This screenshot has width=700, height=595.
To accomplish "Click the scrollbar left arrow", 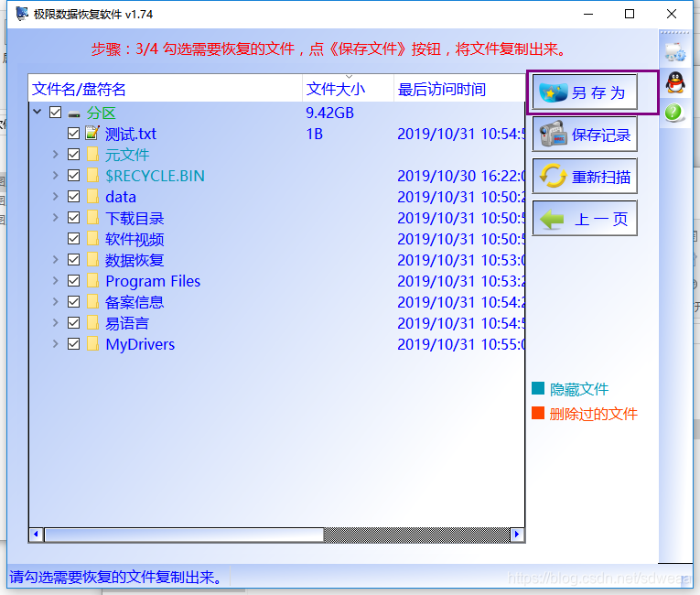I will [x=36, y=535].
